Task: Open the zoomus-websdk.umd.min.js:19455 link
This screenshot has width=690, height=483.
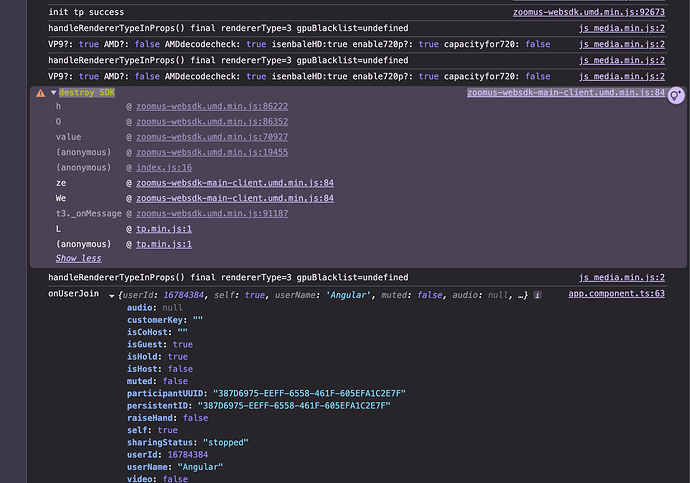Action: [212, 152]
